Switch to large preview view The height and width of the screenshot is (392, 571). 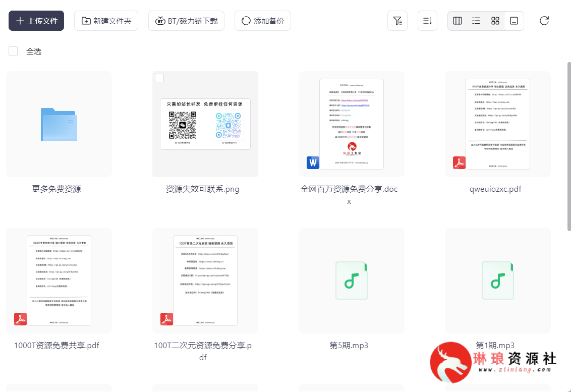point(514,21)
